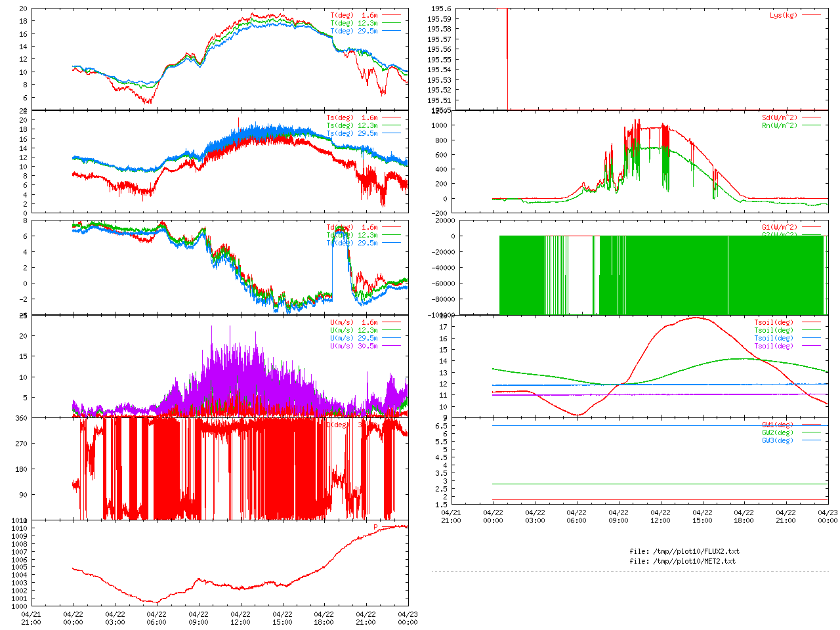Image resolution: width=840 pixels, height=630 pixels.
Task: Click the red "Tsoil(deg)" legend entry
Action: (x=774, y=322)
